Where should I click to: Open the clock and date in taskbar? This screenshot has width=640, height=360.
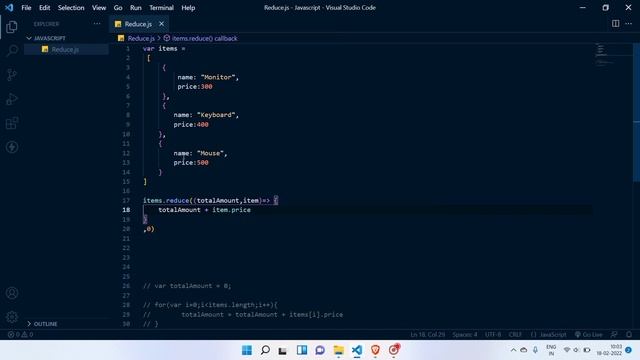point(609,350)
